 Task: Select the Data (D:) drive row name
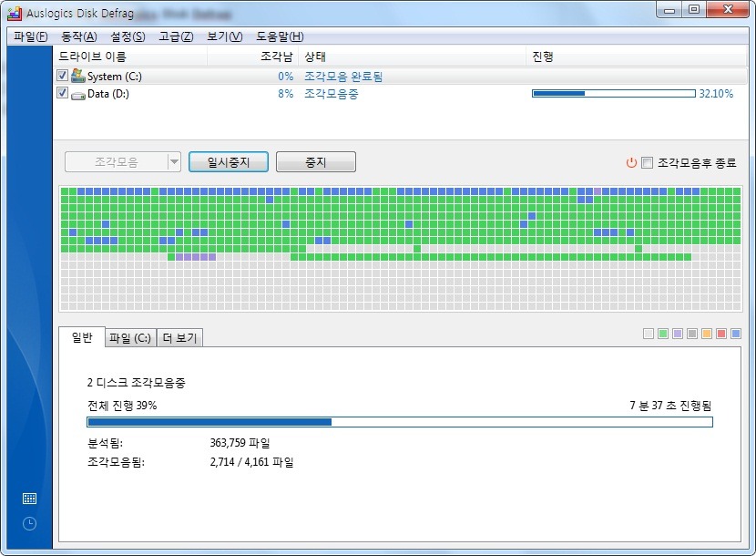(x=108, y=94)
